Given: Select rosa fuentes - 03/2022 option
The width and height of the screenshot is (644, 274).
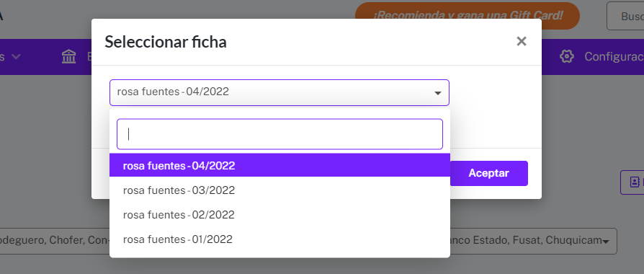Looking at the screenshot, I should click(279, 190).
